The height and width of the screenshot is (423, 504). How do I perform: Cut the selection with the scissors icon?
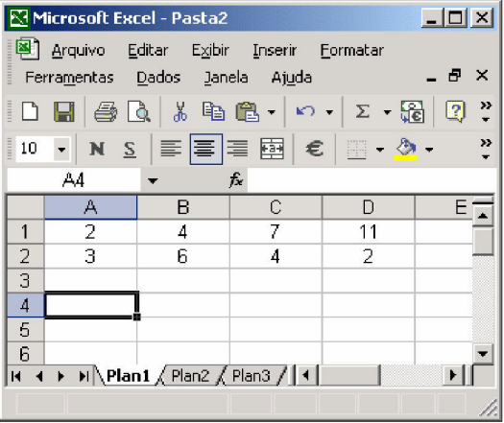pyautogui.click(x=180, y=111)
